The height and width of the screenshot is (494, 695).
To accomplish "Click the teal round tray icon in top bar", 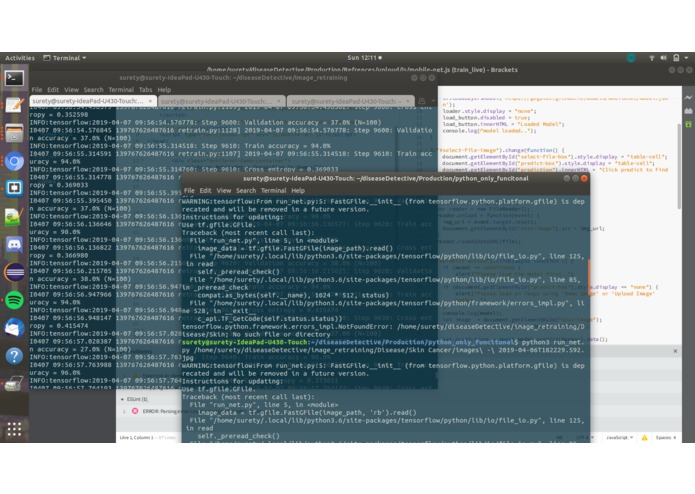I will (631, 58).
